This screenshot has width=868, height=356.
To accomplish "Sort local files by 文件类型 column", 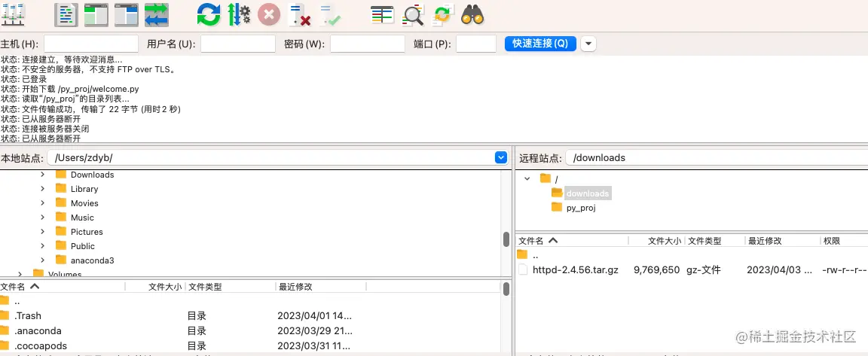I will pyautogui.click(x=231, y=287).
